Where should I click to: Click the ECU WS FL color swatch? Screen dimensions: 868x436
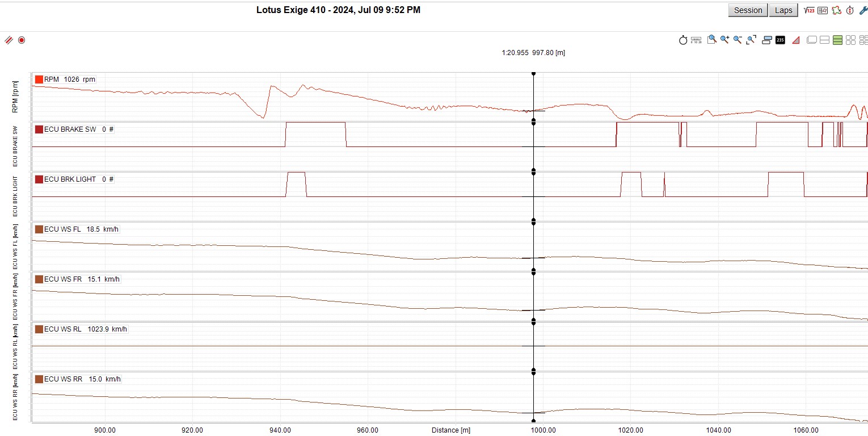(39, 229)
